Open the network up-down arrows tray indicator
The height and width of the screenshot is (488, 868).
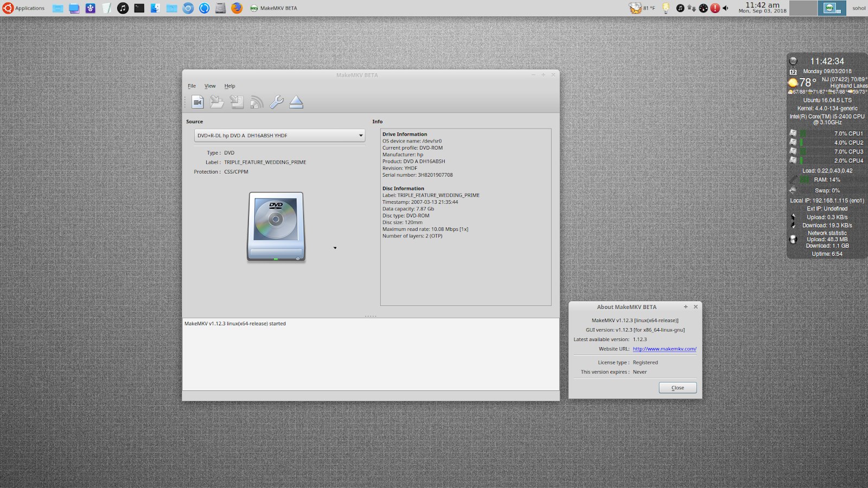(692, 8)
